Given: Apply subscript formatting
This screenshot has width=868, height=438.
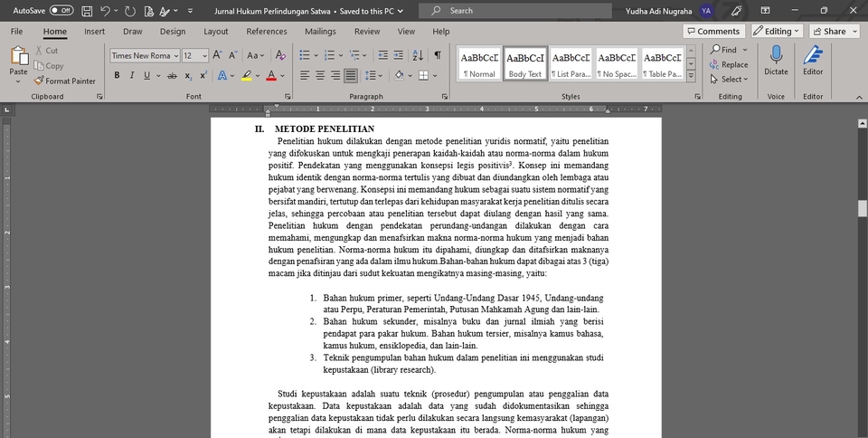Looking at the screenshot, I should click(188, 76).
